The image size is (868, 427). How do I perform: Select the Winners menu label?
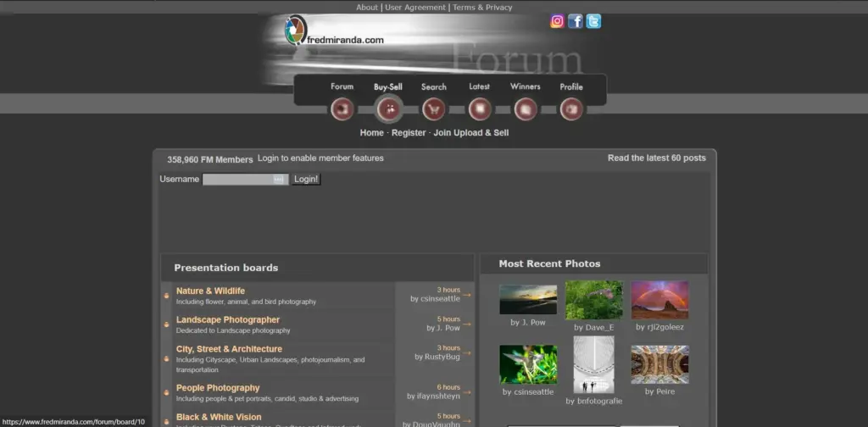[526, 86]
